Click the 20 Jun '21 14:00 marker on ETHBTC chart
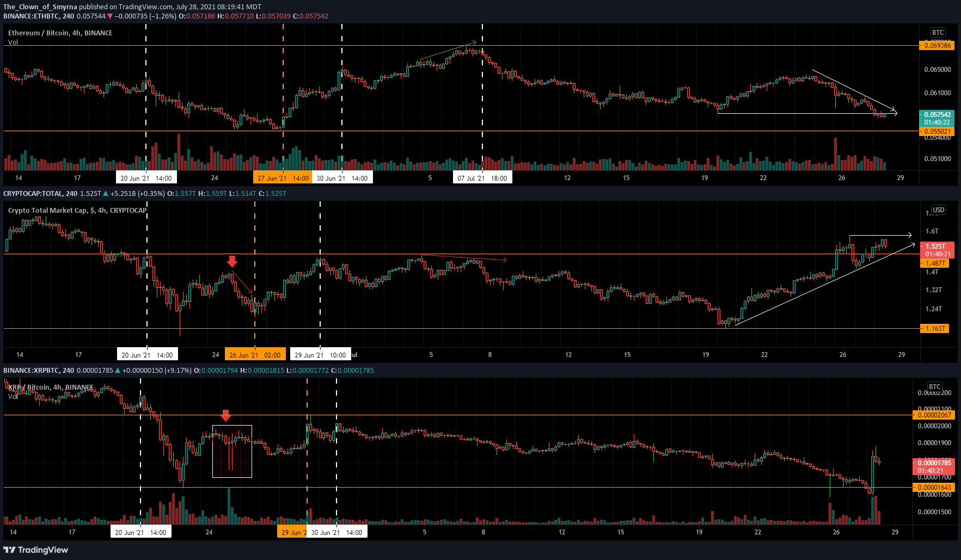This screenshot has width=961, height=560. [x=146, y=178]
